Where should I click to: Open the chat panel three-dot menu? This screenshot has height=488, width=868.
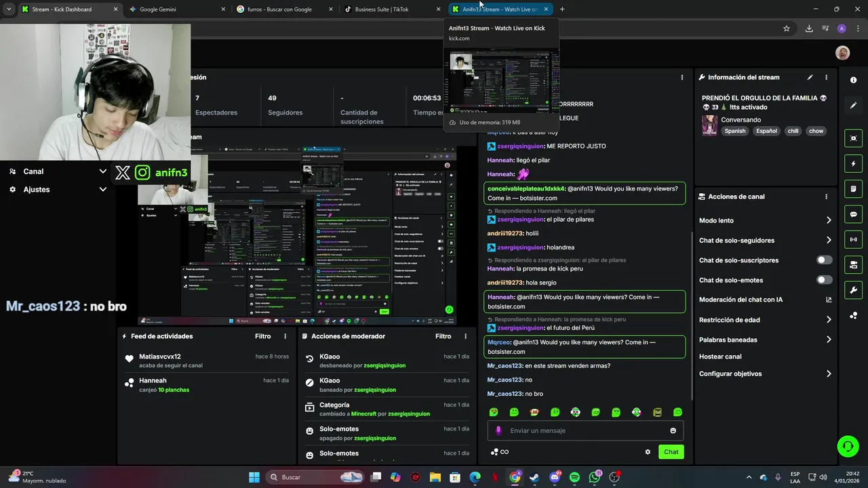(x=682, y=77)
